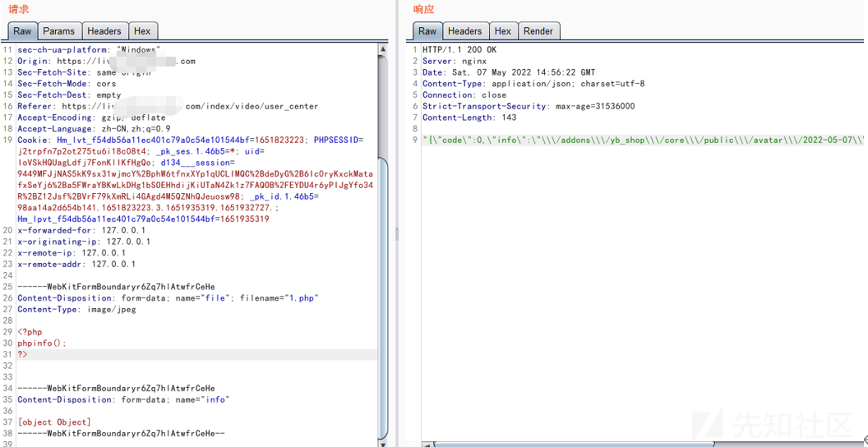Click the 'Content-Length: 143' response line
The image size is (868, 447).
(469, 118)
